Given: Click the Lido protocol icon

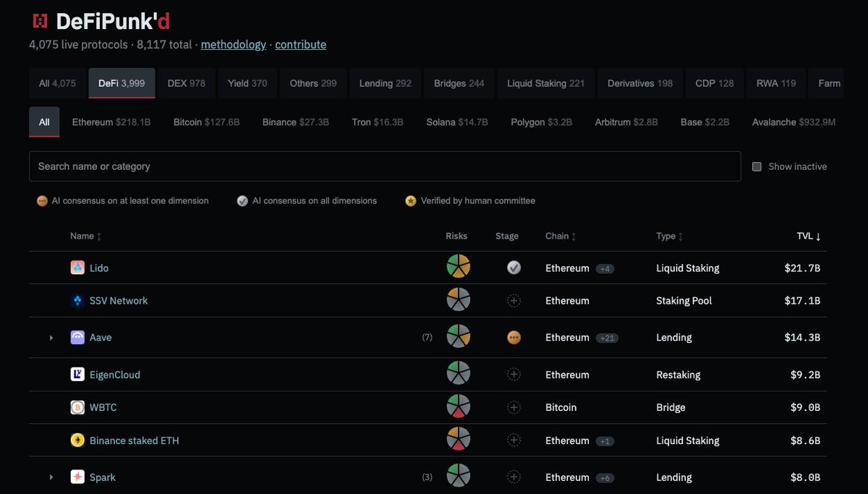Looking at the screenshot, I should (77, 268).
